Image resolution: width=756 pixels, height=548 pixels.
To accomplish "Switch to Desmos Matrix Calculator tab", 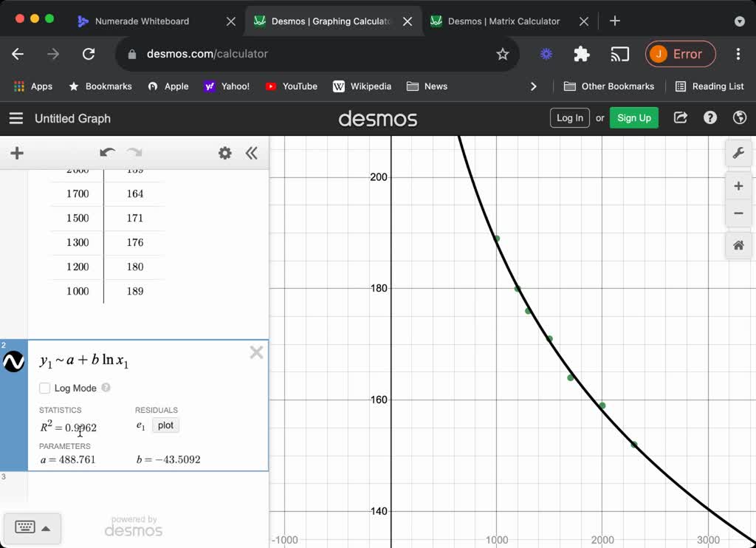I will [x=503, y=21].
